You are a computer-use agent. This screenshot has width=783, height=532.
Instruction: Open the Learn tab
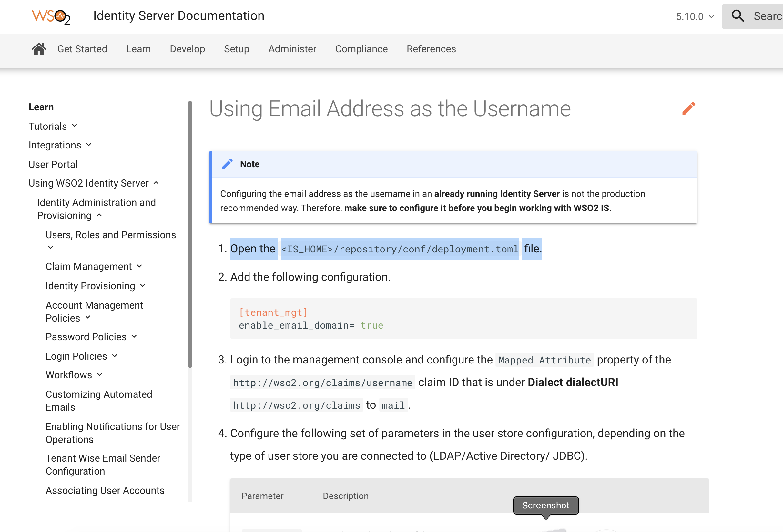point(138,49)
